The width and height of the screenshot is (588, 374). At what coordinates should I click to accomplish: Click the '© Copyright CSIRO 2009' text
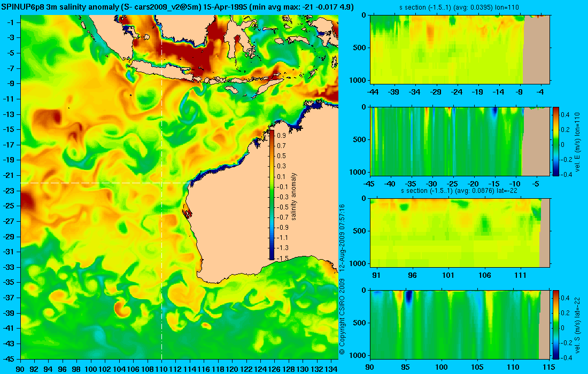pos(342,317)
